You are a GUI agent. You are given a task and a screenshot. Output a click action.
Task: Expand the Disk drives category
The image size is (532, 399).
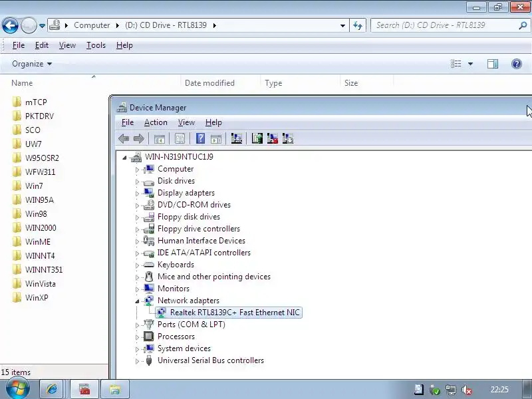[137, 182]
